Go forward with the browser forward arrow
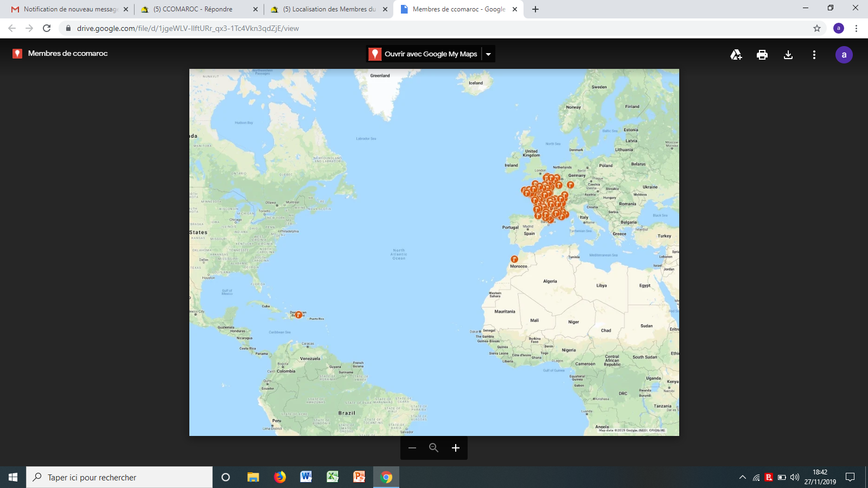Image resolution: width=868 pixels, height=488 pixels. tap(29, 28)
